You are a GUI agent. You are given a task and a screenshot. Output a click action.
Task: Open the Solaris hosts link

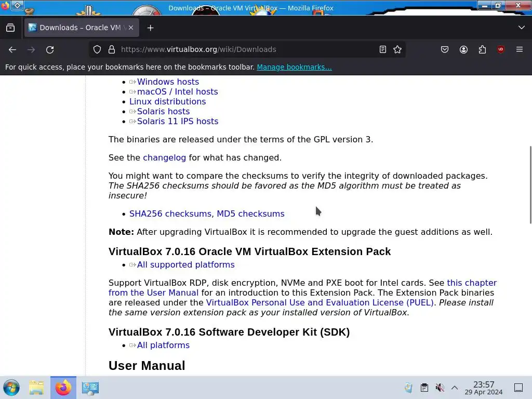(163, 111)
